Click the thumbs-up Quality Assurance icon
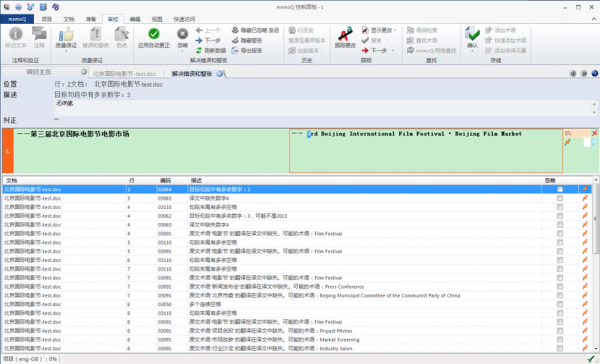Screen dimensions: 600x364 [x=66, y=34]
